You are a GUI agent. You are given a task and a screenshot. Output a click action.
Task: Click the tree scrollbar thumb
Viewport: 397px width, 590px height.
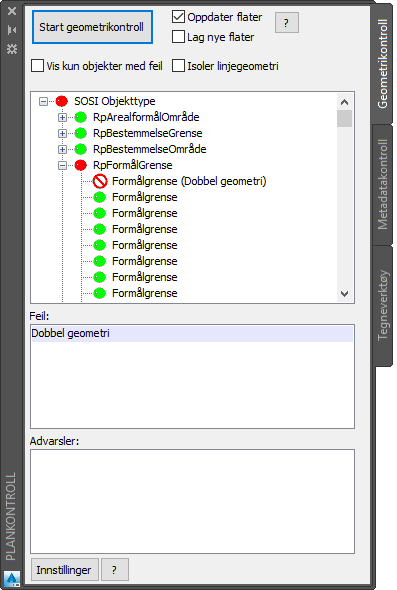(344, 119)
